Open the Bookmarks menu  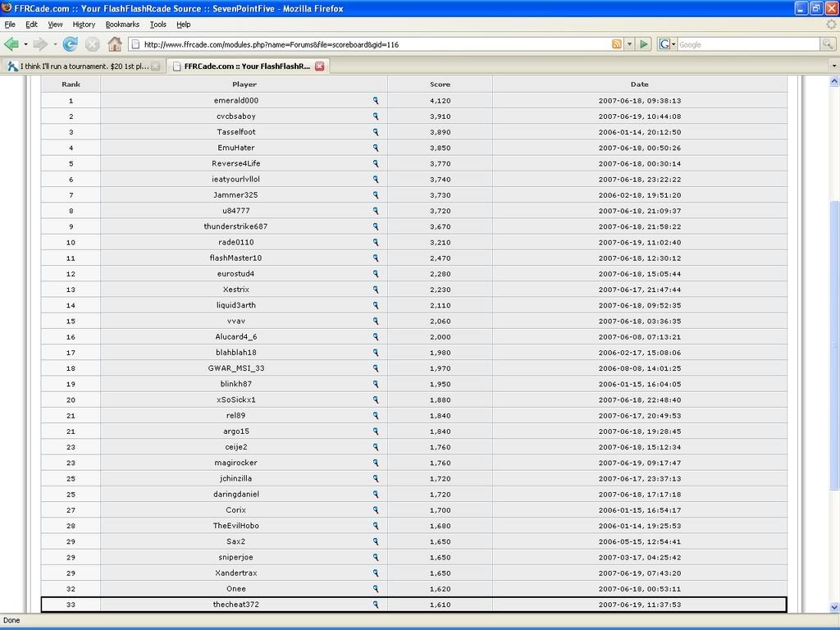[122, 25]
